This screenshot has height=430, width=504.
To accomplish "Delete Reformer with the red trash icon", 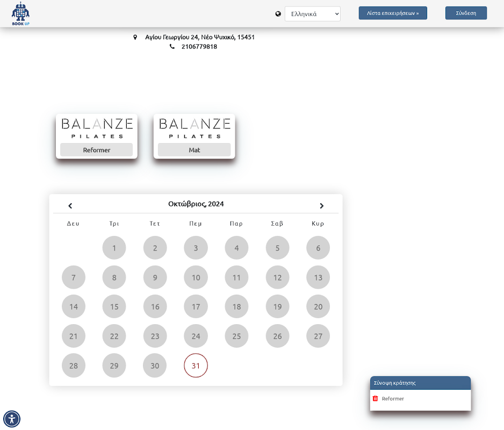I will 375,398.
